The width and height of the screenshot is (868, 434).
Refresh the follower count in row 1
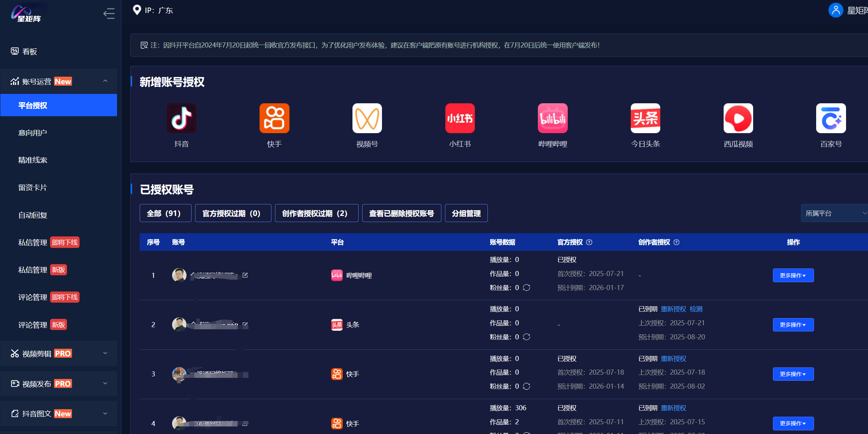point(526,288)
